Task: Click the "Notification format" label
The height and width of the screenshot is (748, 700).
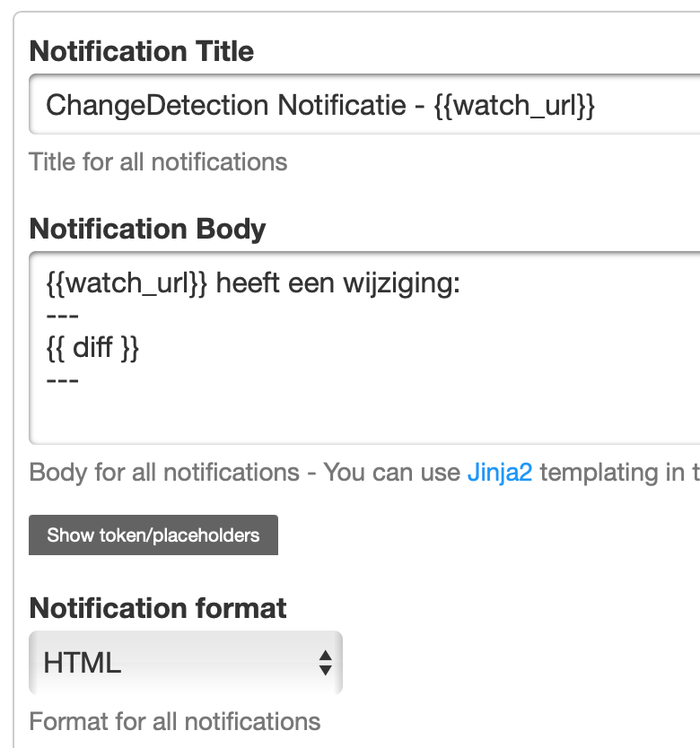Action: (x=158, y=608)
